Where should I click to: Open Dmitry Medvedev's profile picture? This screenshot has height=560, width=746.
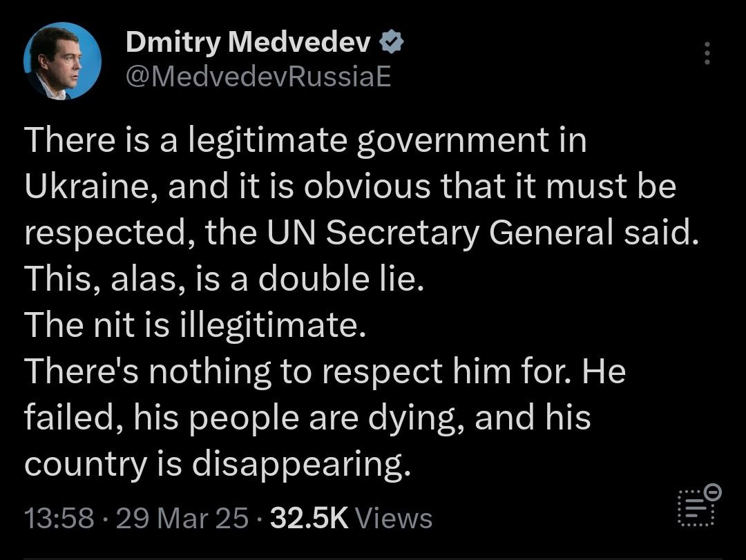[63, 61]
